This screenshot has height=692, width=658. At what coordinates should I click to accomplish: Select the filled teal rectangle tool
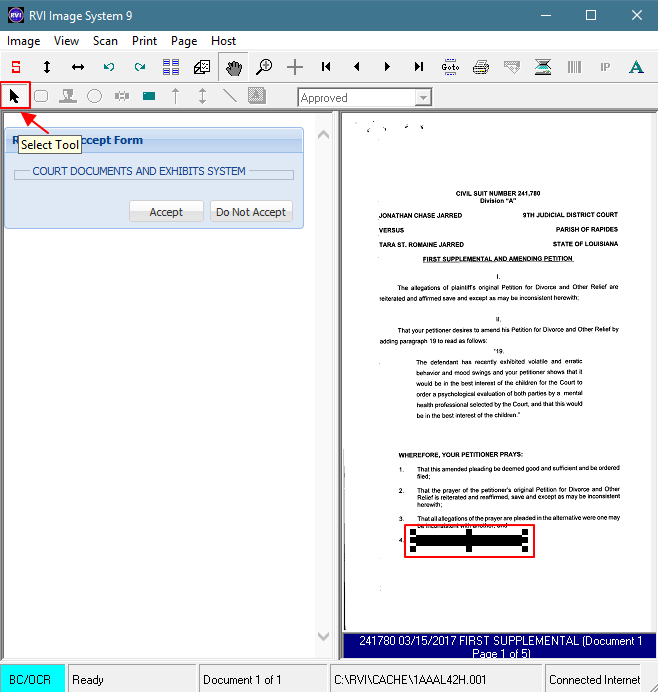pyautogui.click(x=149, y=96)
